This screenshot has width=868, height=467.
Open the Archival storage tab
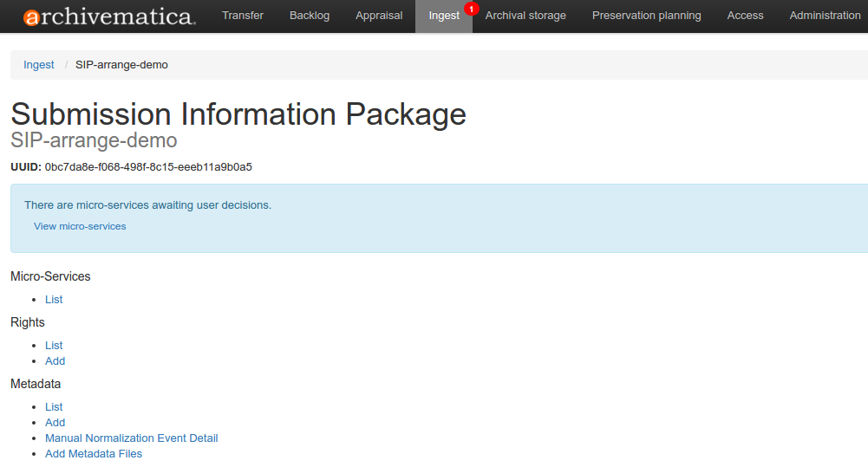coord(525,16)
